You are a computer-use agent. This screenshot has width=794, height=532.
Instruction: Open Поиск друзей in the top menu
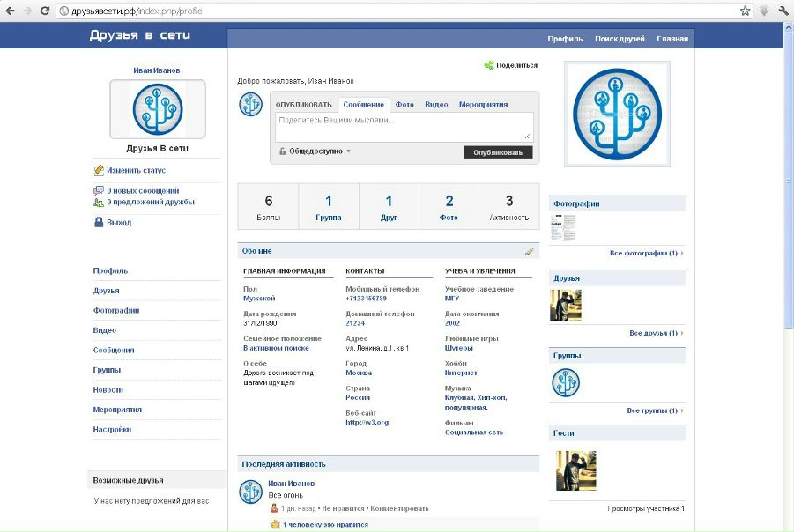tap(620, 39)
